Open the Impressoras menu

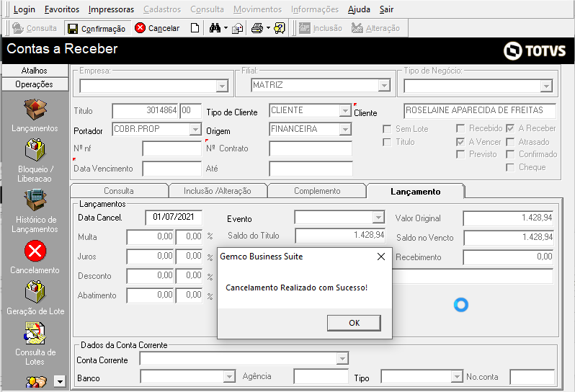[x=111, y=9]
